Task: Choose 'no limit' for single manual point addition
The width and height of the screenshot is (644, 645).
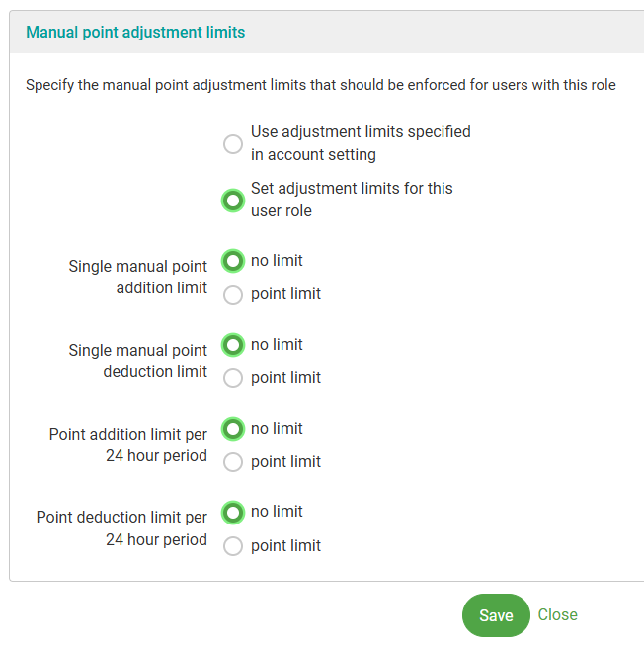Action: coord(233,261)
